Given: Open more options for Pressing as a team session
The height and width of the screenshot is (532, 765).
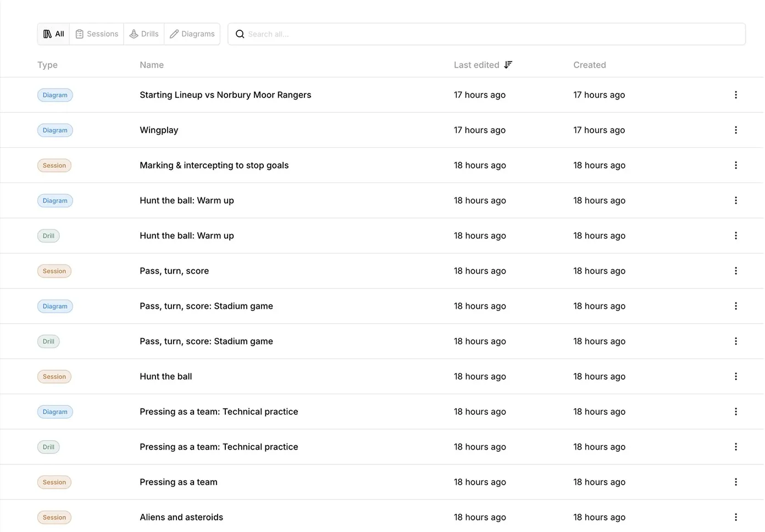Looking at the screenshot, I should 735,482.
